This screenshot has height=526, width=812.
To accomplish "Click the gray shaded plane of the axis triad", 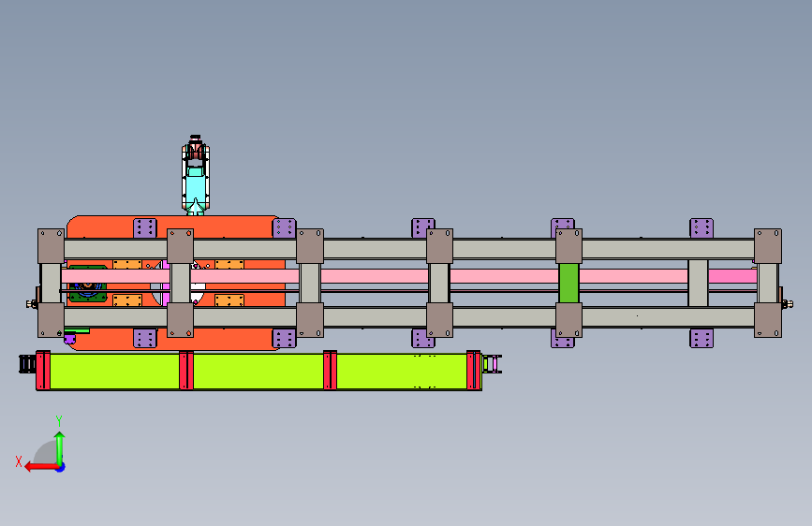I will coord(46,452).
